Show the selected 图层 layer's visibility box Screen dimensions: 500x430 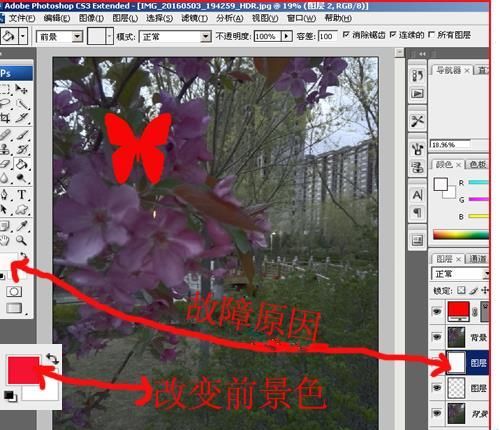click(436, 362)
